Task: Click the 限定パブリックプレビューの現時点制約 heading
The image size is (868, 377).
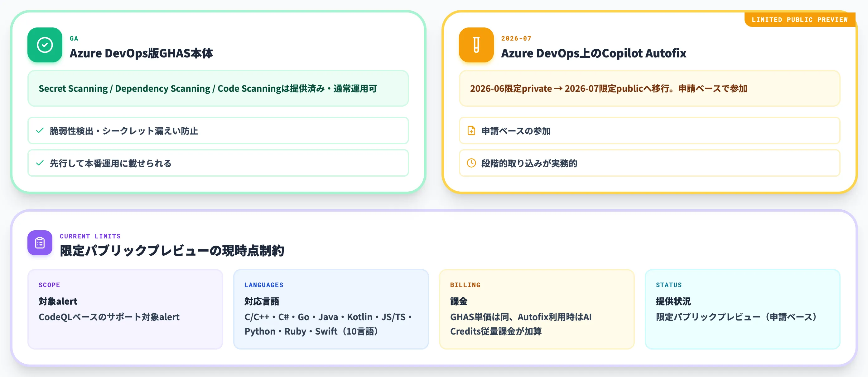Action: [x=172, y=251]
